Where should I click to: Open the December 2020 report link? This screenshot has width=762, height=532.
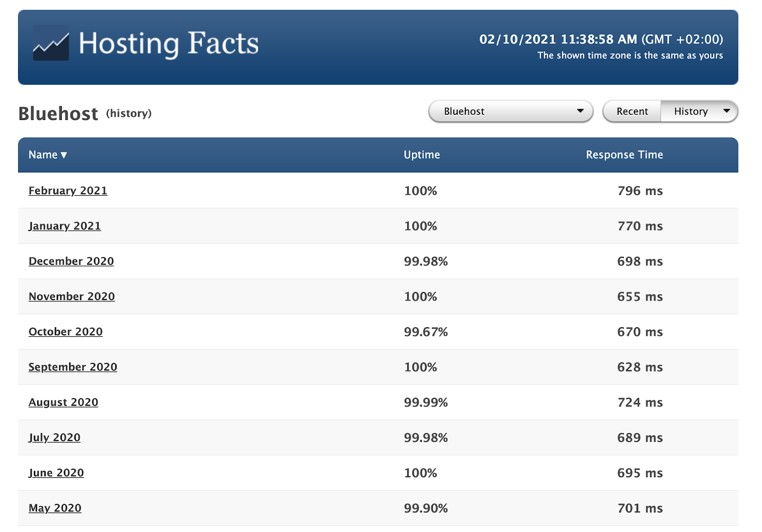tap(71, 261)
